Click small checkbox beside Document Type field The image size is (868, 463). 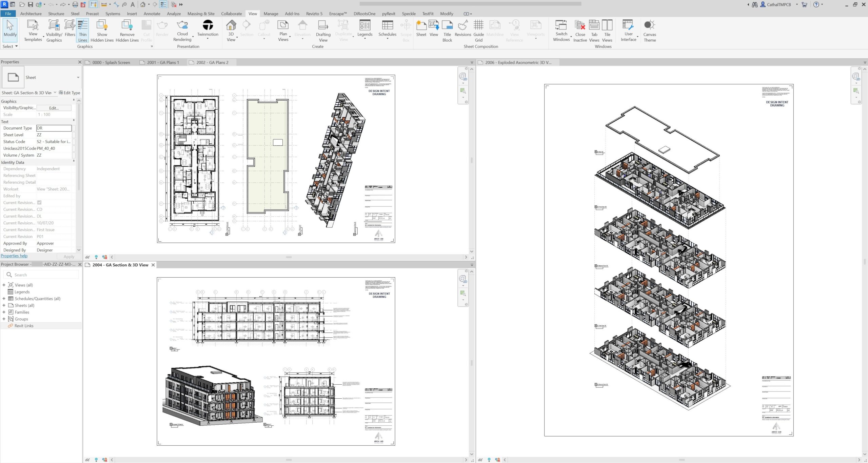(x=74, y=128)
